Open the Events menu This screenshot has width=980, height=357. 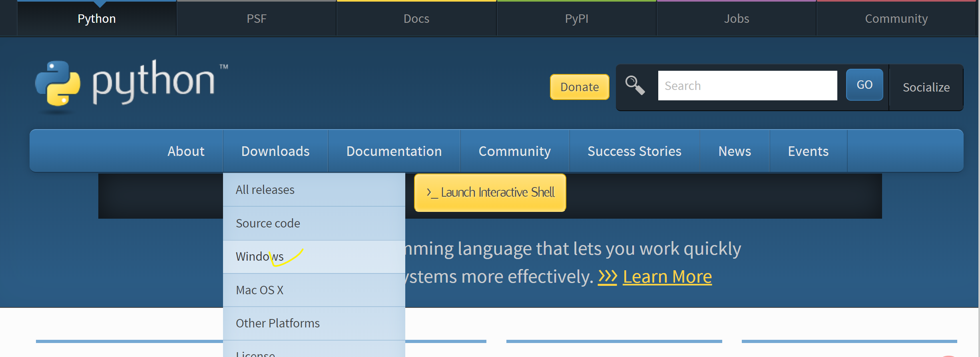[x=808, y=151]
